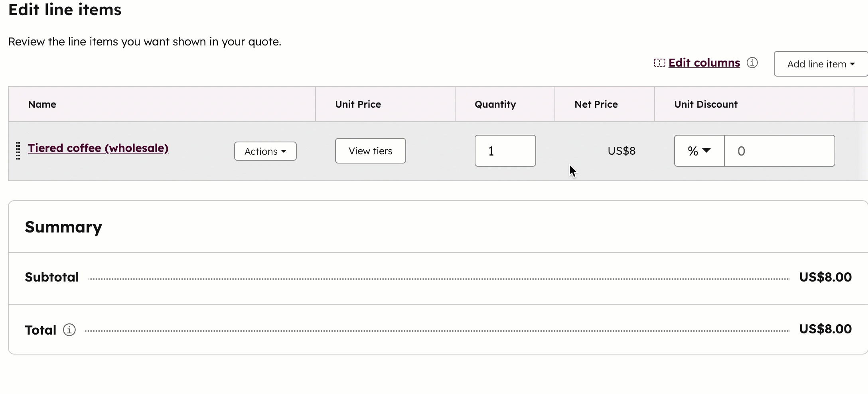
Task: Open the Tiered coffee (wholesale) link
Action: click(x=98, y=148)
